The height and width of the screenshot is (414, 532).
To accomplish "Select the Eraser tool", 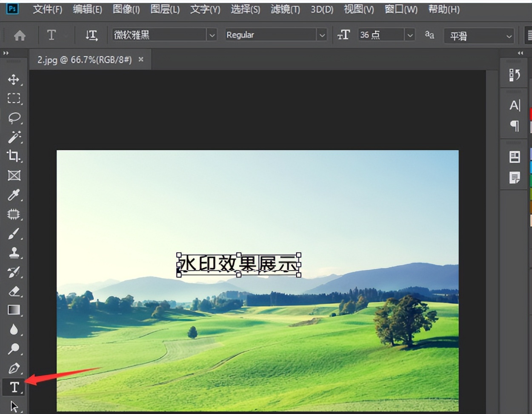I will pyautogui.click(x=14, y=292).
